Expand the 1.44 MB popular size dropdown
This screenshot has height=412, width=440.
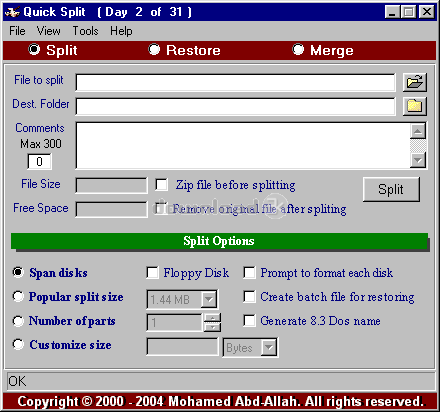[x=209, y=299]
